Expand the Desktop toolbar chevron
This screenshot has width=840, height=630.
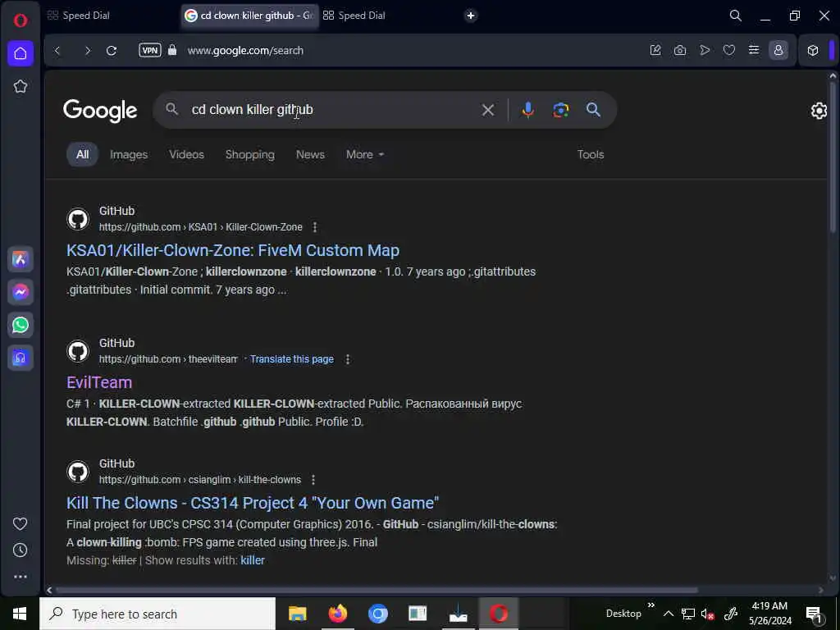pyautogui.click(x=651, y=605)
